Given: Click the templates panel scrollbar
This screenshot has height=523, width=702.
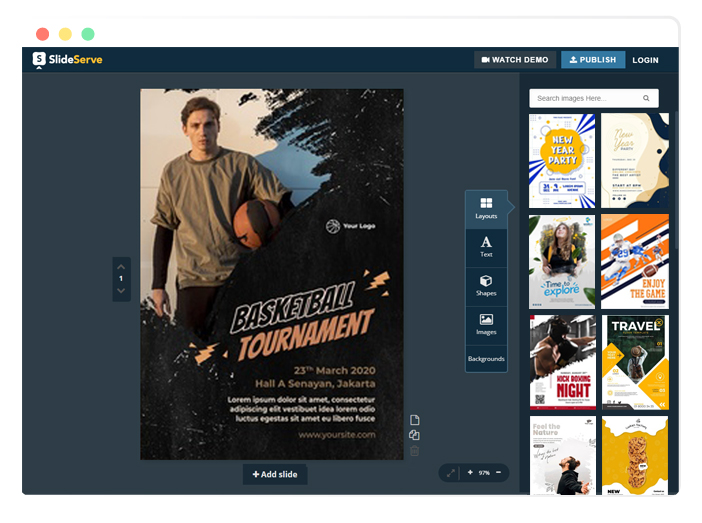Looking at the screenshot, I should pyautogui.click(x=676, y=179).
